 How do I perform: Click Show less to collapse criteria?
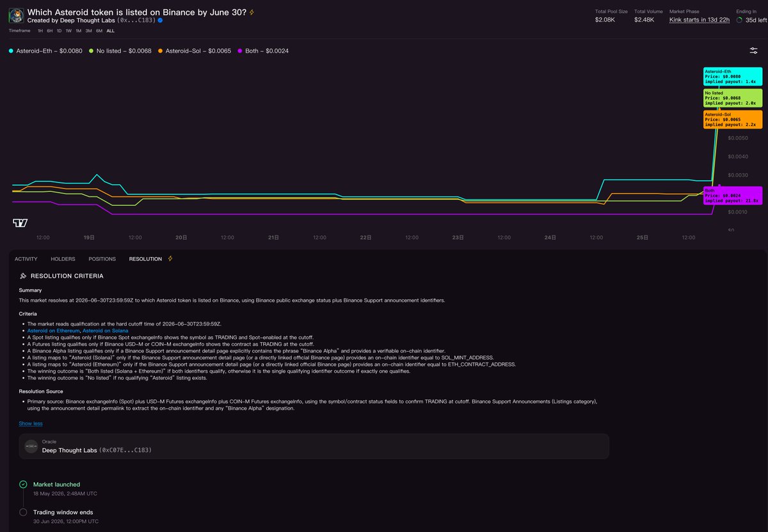(x=31, y=423)
